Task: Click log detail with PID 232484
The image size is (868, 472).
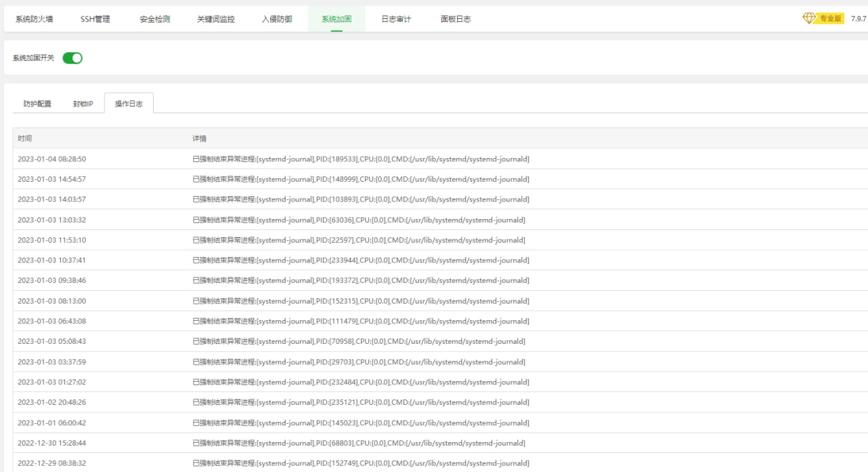Action: pyautogui.click(x=361, y=382)
